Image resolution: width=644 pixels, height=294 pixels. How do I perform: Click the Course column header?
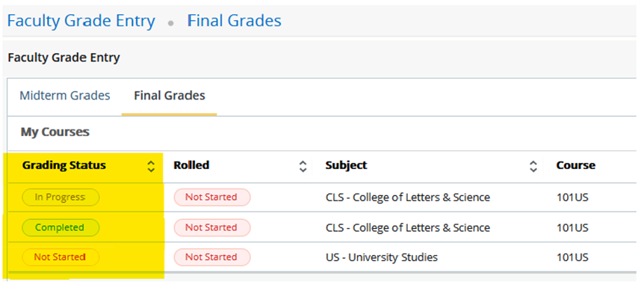coord(576,165)
